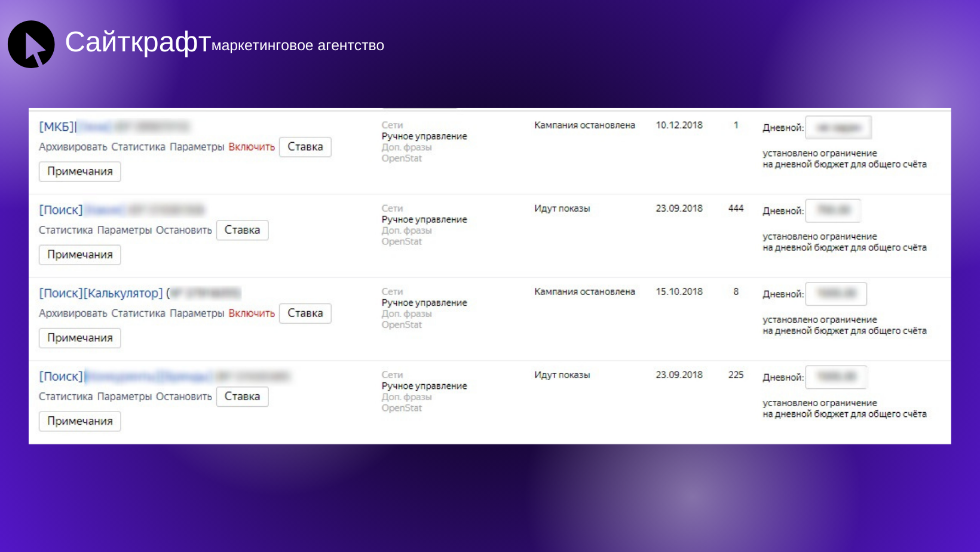Screen dimensions: 980x552
Task: Archive the МКБ campaign via Архивировать
Action: click(x=73, y=147)
